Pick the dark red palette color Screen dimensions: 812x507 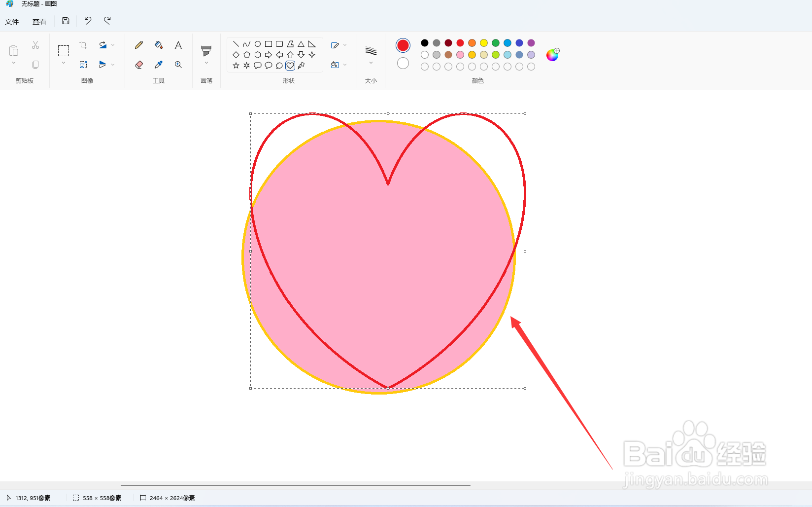click(x=448, y=43)
